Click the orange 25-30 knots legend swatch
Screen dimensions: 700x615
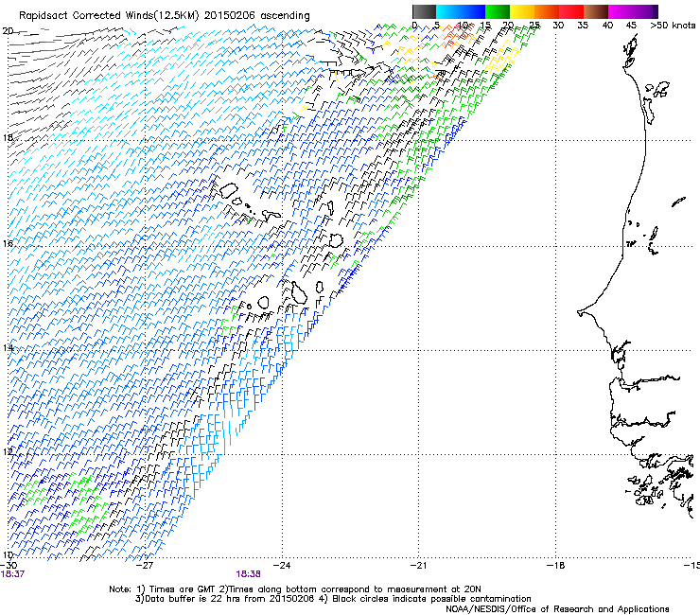547,11
